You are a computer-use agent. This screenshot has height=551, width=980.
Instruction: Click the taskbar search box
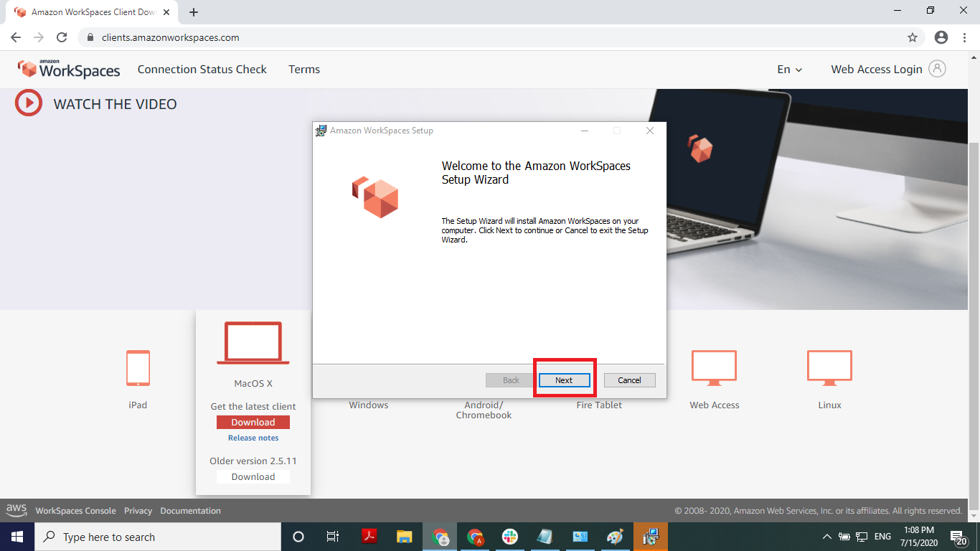(158, 537)
